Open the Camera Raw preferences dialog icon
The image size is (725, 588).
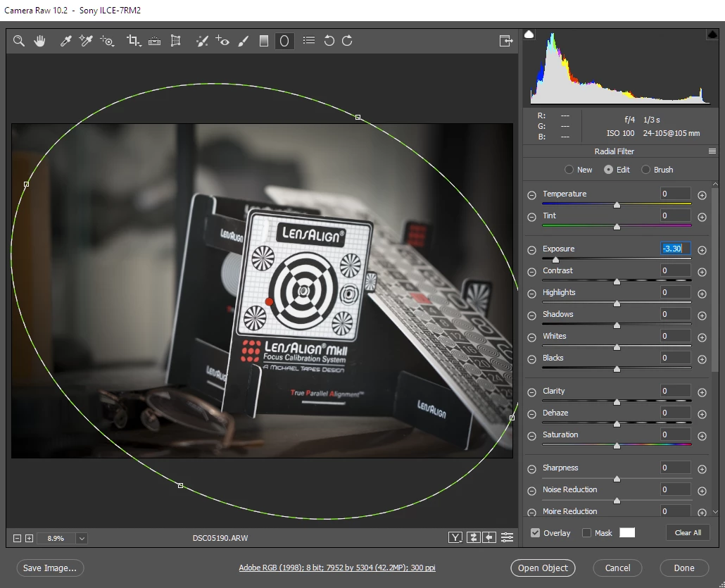309,41
